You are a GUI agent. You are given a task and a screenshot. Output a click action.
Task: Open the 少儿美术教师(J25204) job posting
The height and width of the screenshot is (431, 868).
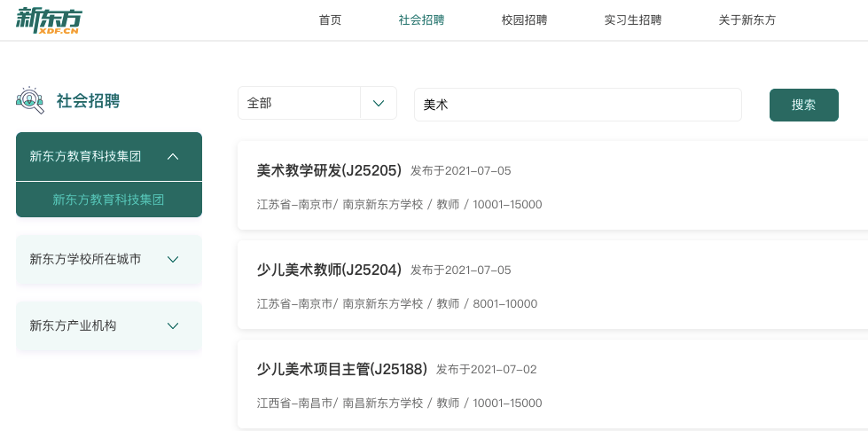click(x=329, y=270)
